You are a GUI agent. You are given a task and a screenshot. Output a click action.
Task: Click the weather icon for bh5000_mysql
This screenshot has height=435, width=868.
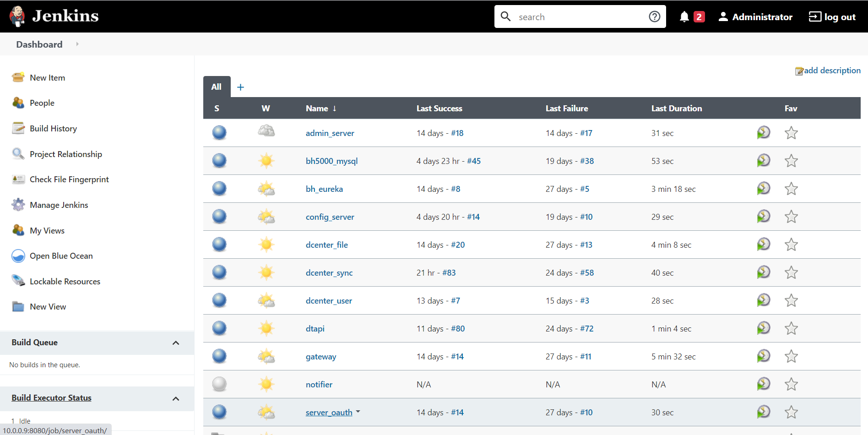[266, 161]
